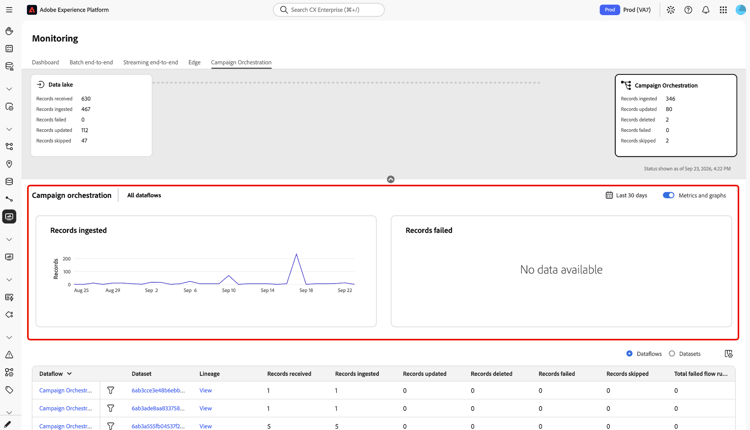Switch to the Edge tab
The width and height of the screenshot is (750, 430).
click(194, 62)
